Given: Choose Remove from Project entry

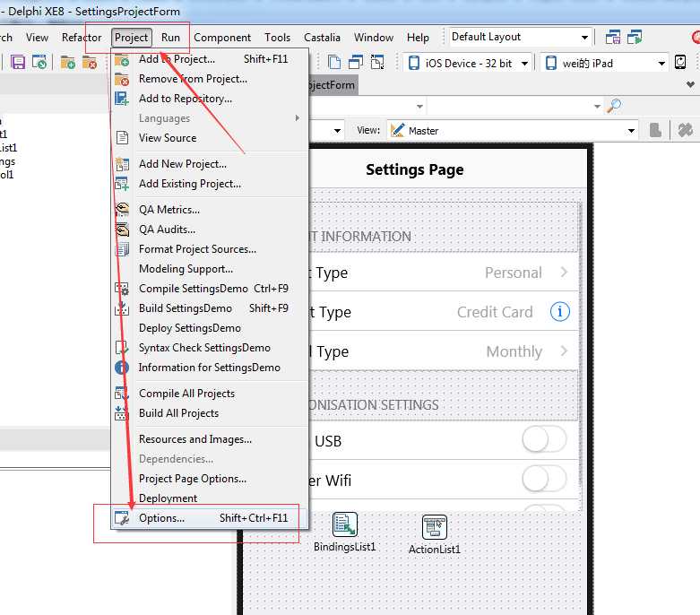Looking at the screenshot, I should pos(210,79).
